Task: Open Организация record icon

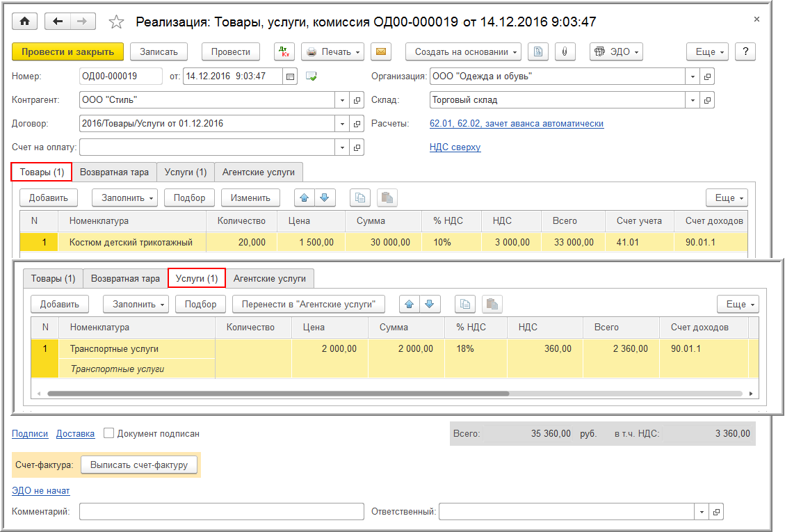Action: [707, 76]
